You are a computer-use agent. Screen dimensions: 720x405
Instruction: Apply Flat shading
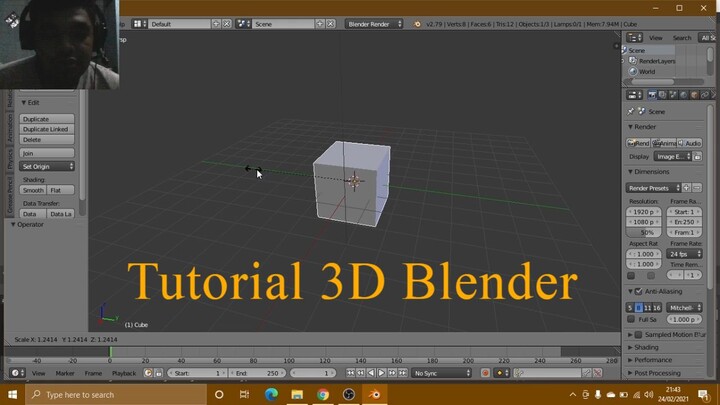[x=60, y=190]
